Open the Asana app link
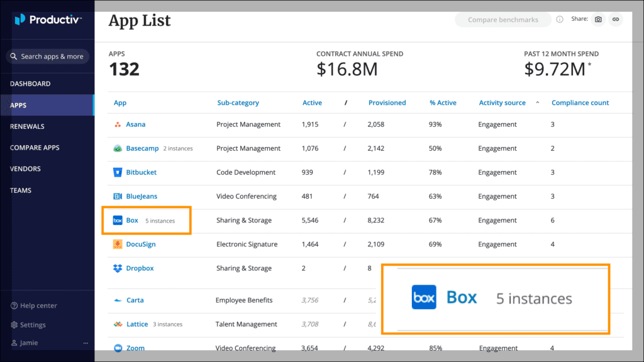This screenshot has width=644, height=362. coord(136,124)
